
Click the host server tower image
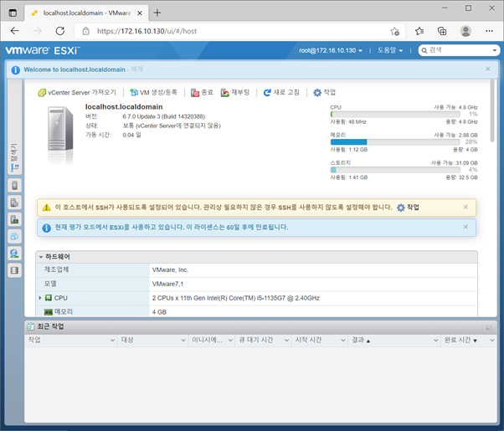point(60,129)
